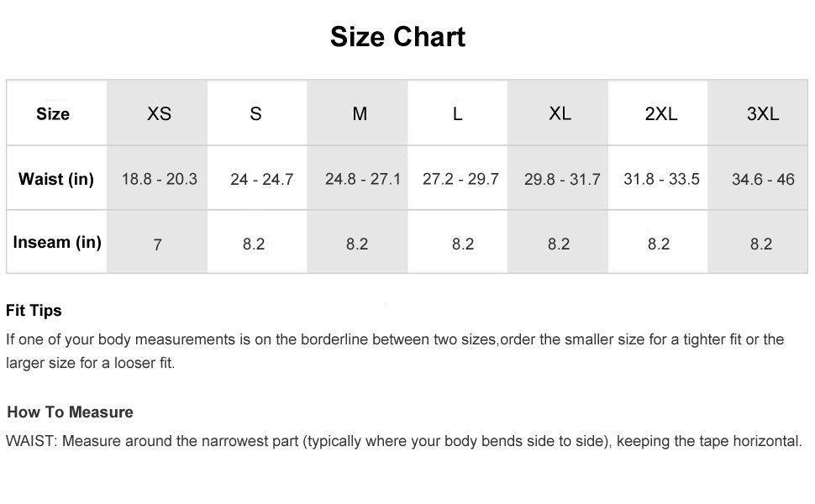815x504 pixels.
Task: Click the 27.2 - 29.7 waist cell
Action: tap(460, 179)
